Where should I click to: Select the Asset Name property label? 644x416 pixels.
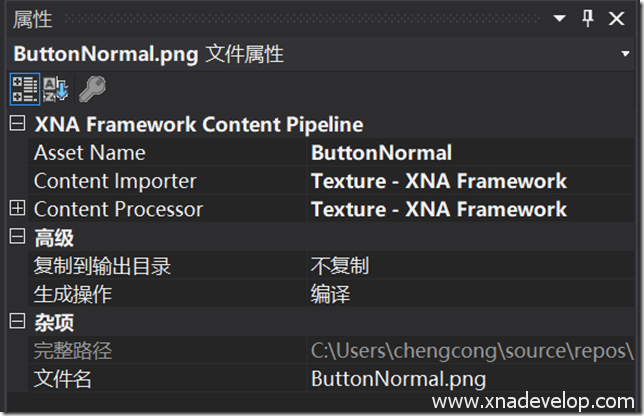pos(89,153)
